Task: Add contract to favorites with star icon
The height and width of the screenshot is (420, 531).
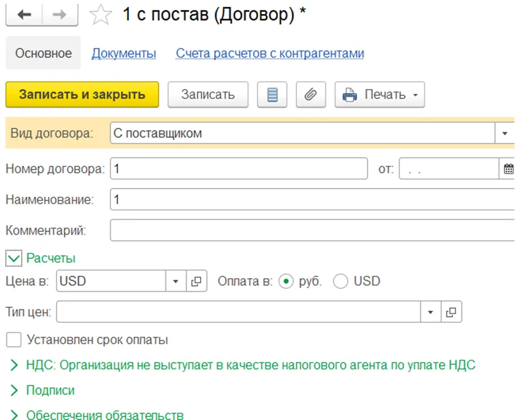Action: pyautogui.click(x=100, y=16)
